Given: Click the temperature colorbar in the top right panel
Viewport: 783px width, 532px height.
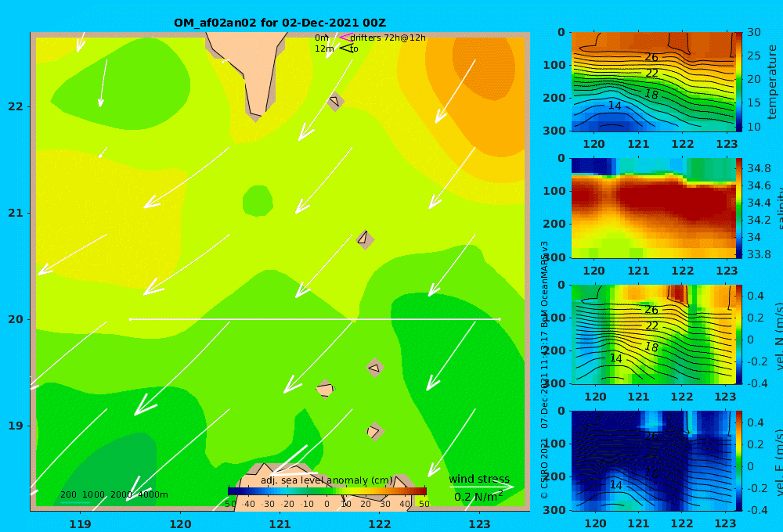Looking at the screenshot, I should coord(738,82).
